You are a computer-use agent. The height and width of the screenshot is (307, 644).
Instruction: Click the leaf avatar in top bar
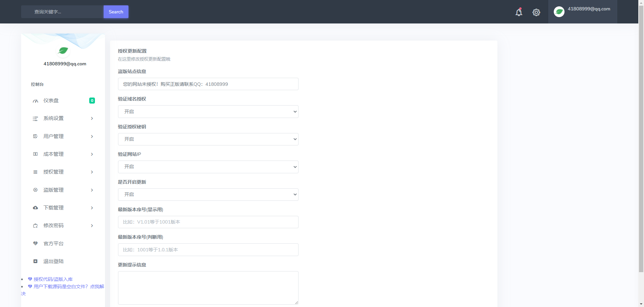[559, 12]
